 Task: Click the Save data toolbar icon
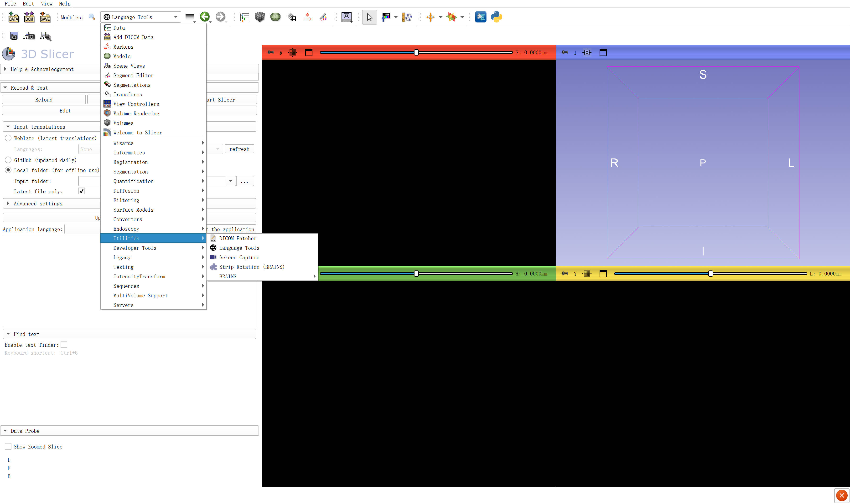45,17
